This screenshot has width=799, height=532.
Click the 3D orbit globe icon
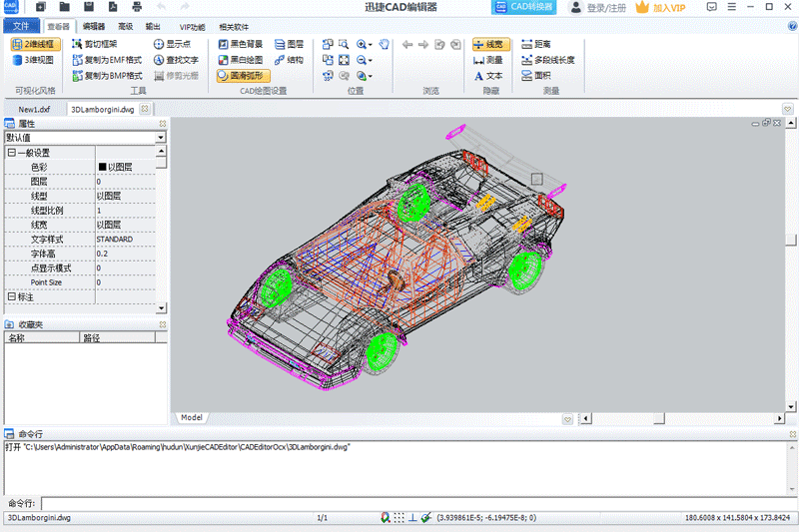click(x=362, y=76)
